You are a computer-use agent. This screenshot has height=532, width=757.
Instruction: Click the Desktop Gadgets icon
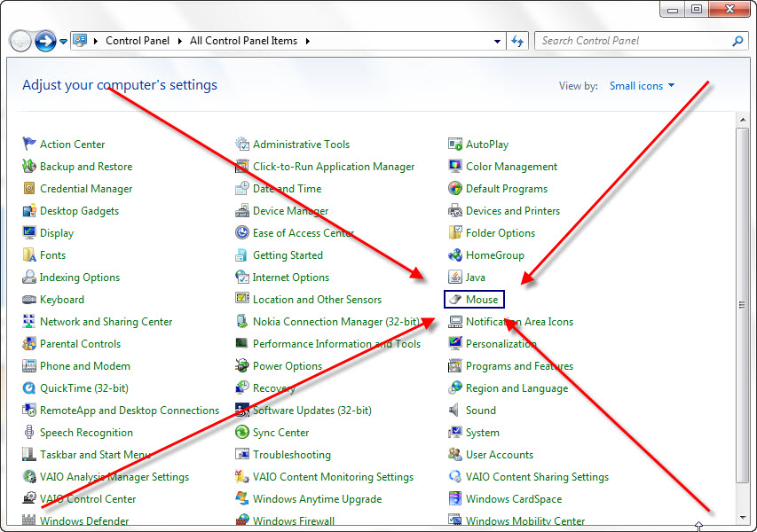click(x=29, y=210)
